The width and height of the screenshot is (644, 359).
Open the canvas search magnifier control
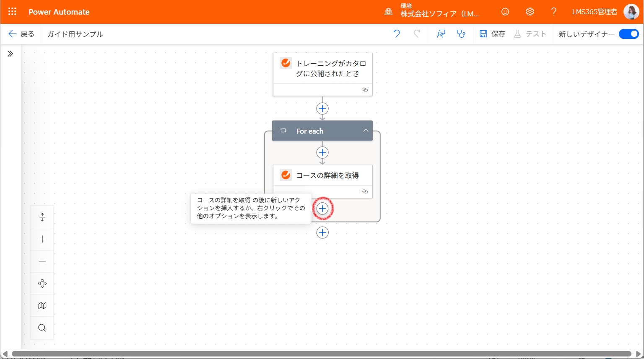[42, 328]
